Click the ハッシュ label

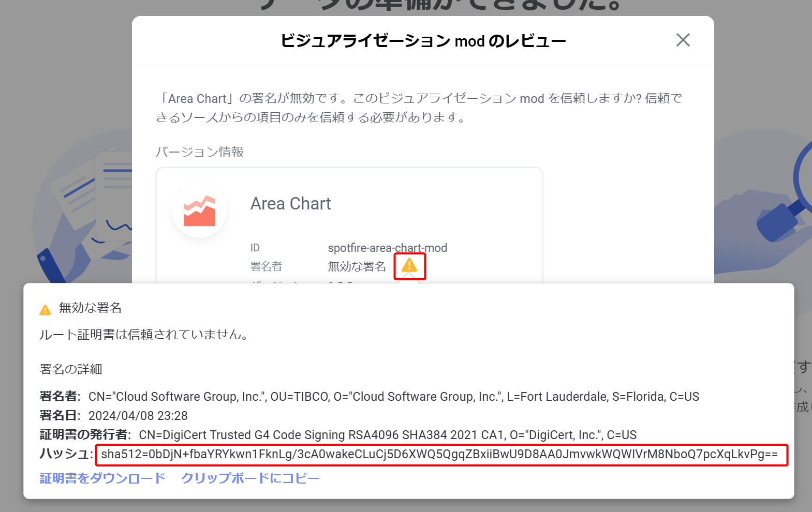point(66,454)
